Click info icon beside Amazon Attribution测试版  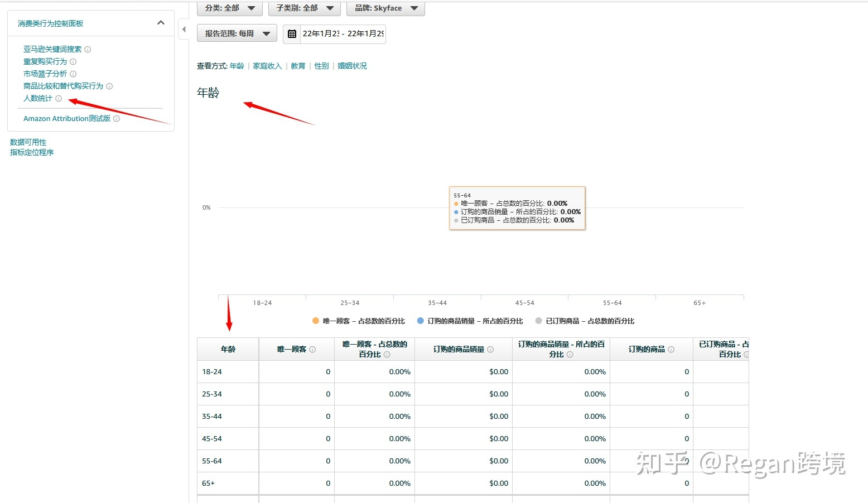pyautogui.click(x=117, y=119)
